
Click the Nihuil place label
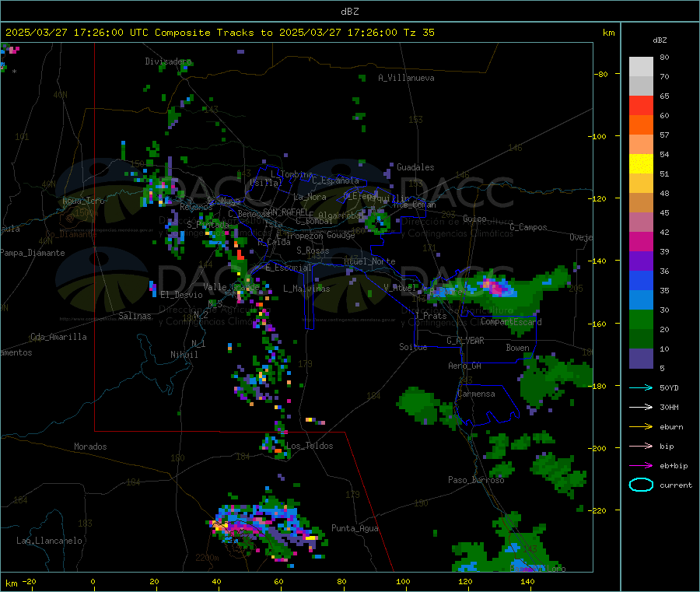point(184,355)
